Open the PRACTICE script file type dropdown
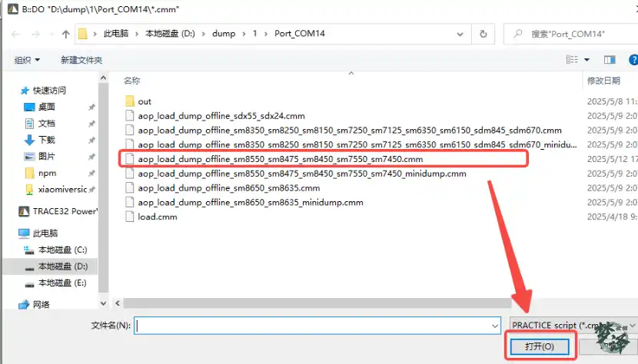The width and height of the screenshot is (638, 364). [x=569, y=326]
